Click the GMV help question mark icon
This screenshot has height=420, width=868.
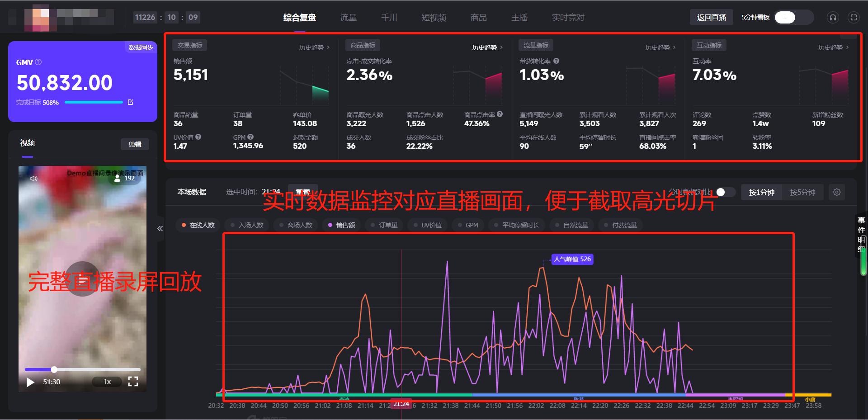(38, 62)
